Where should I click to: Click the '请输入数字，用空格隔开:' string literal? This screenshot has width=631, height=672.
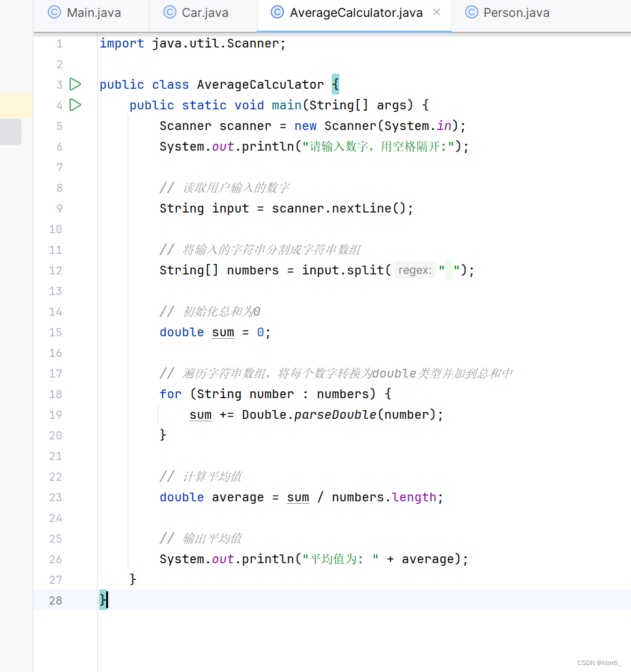point(378,146)
